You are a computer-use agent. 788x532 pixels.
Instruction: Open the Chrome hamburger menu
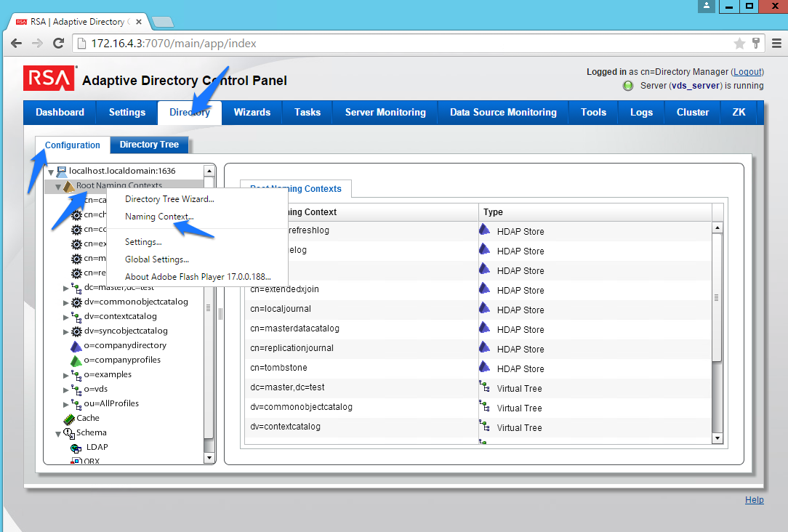pos(776,44)
